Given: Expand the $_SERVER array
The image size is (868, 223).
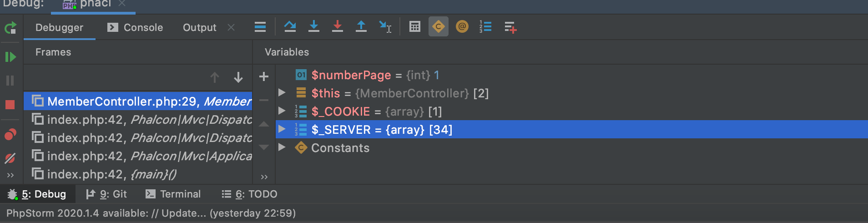Looking at the screenshot, I should tap(282, 129).
